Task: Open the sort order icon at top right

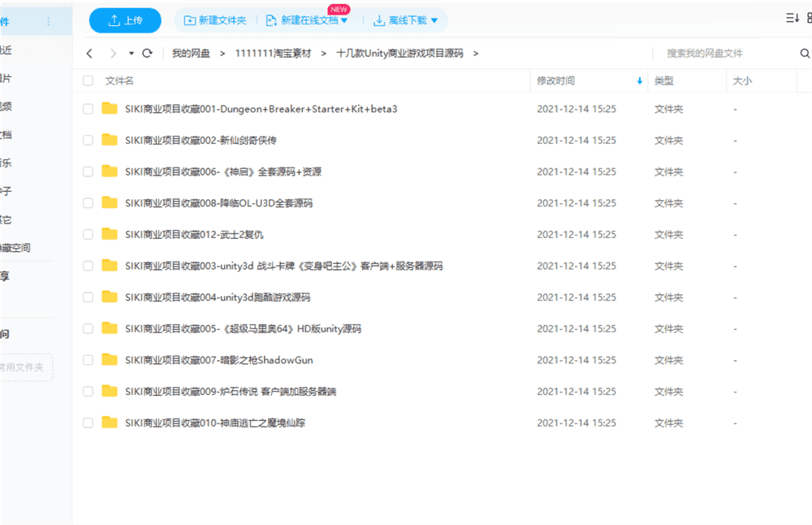Action: click(x=793, y=18)
